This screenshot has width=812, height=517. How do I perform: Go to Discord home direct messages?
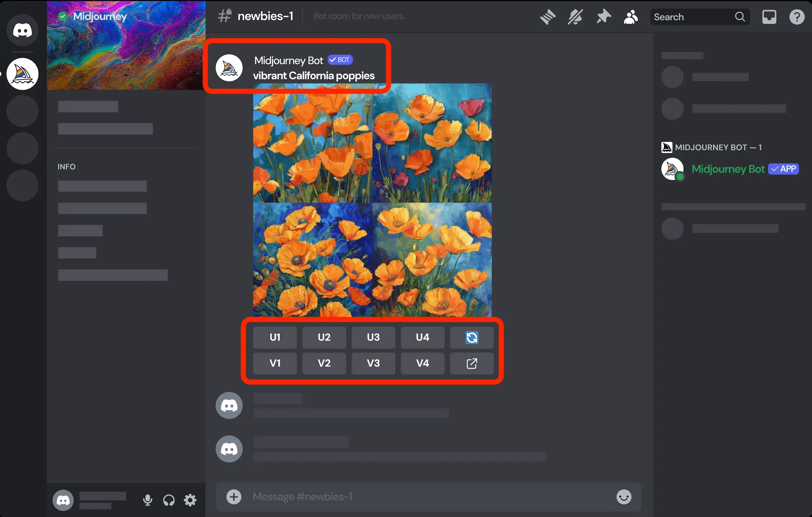tap(23, 30)
